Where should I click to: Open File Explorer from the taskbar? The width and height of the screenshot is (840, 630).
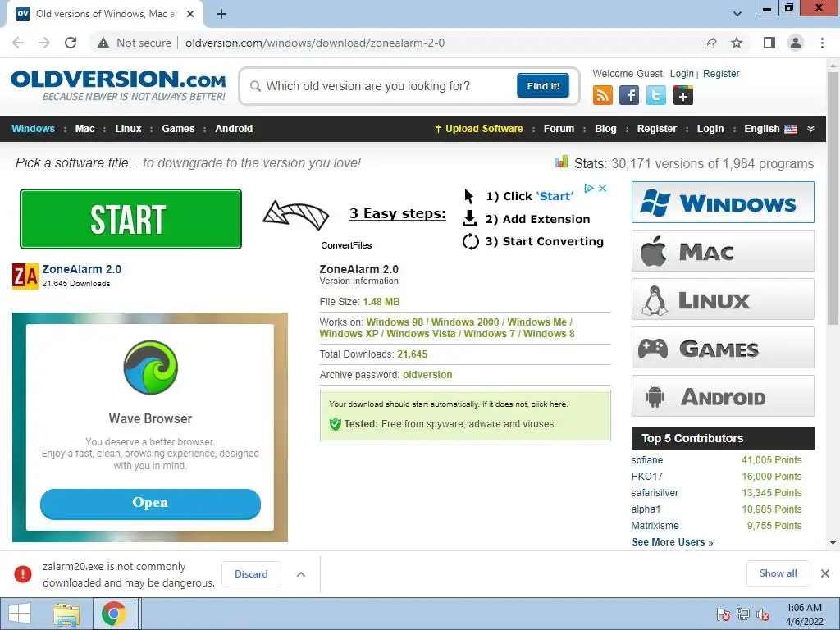click(66, 614)
